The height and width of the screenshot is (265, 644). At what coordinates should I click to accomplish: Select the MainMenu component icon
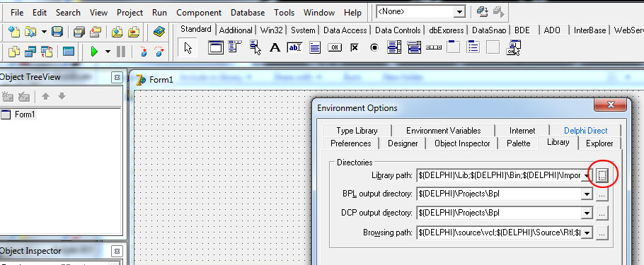pyautogui.click(x=236, y=47)
